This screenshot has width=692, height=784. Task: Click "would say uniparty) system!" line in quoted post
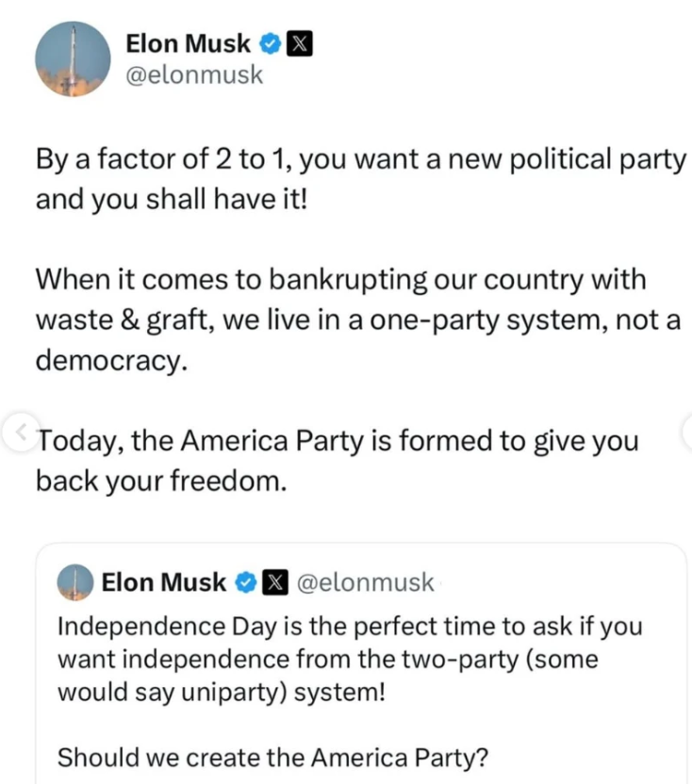click(x=221, y=692)
